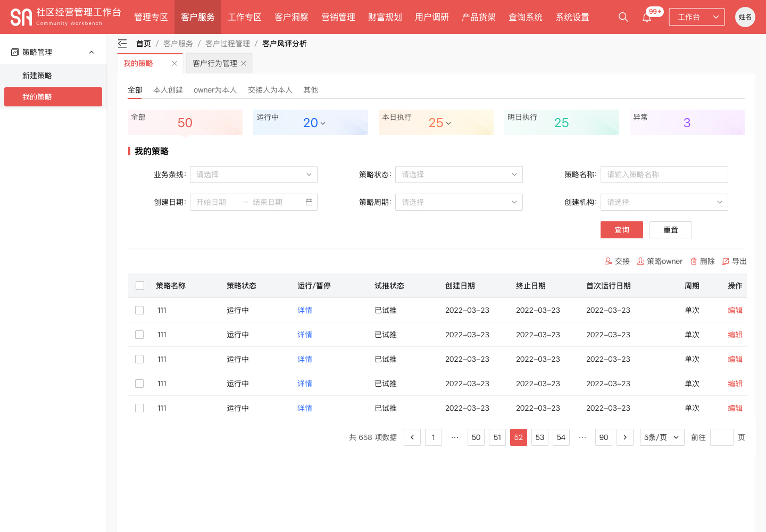Click the 首页 breadcrumb link
766x532 pixels.
[x=144, y=44]
